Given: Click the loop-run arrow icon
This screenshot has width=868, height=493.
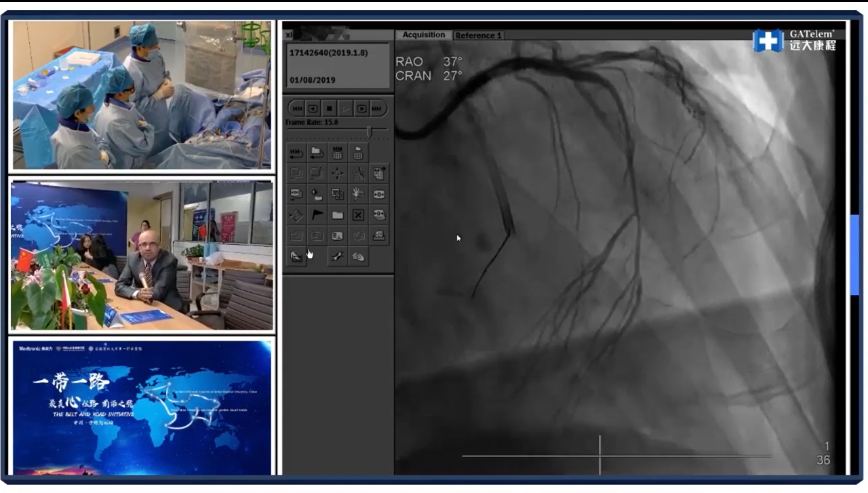Looking at the screenshot, I should coord(296,153).
